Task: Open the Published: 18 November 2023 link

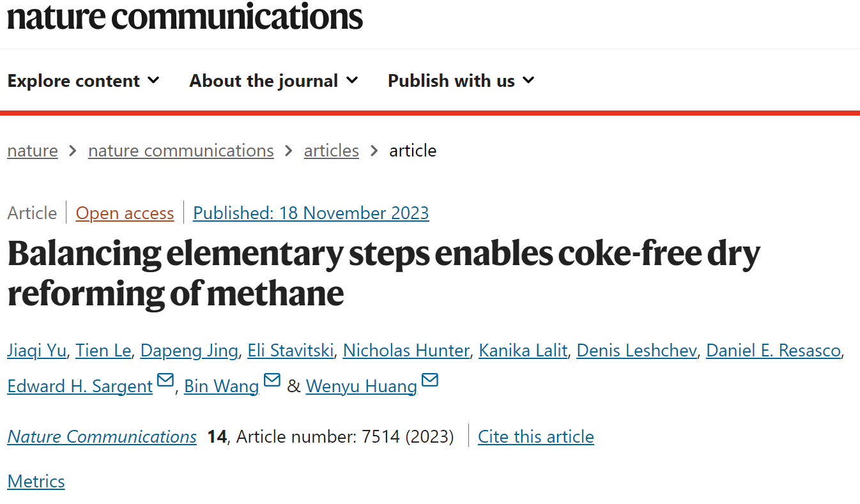Action: (x=311, y=213)
